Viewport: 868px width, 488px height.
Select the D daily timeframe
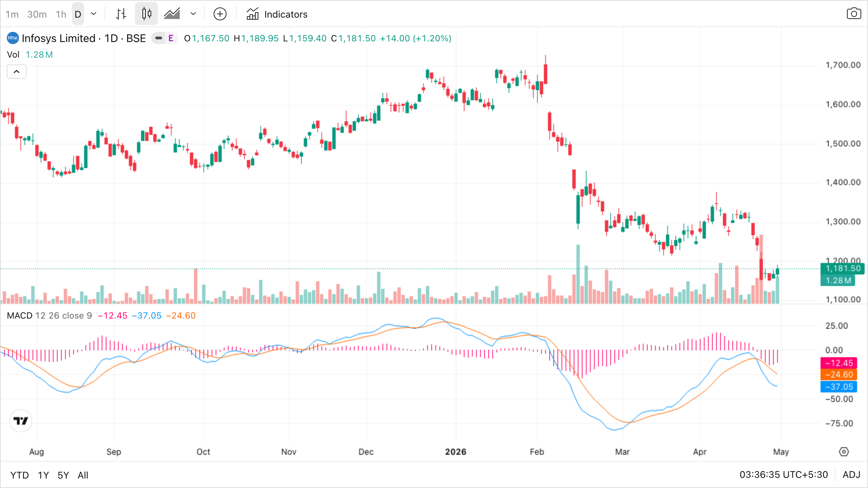tap(78, 14)
